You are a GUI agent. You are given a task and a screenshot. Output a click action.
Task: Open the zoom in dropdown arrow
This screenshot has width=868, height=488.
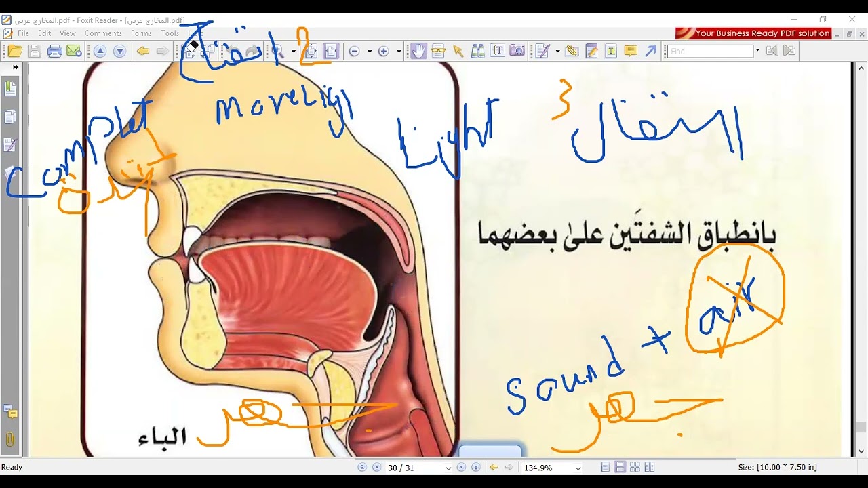tap(399, 51)
